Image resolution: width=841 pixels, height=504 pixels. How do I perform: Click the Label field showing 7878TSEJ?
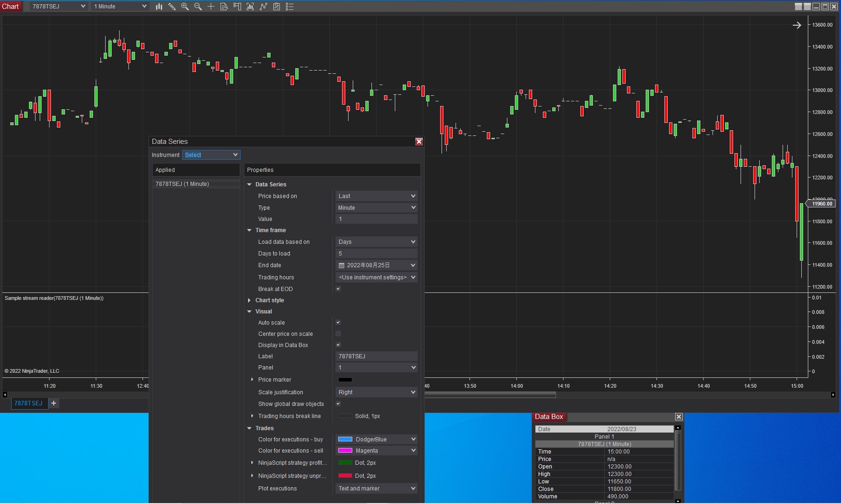[x=377, y=356]
